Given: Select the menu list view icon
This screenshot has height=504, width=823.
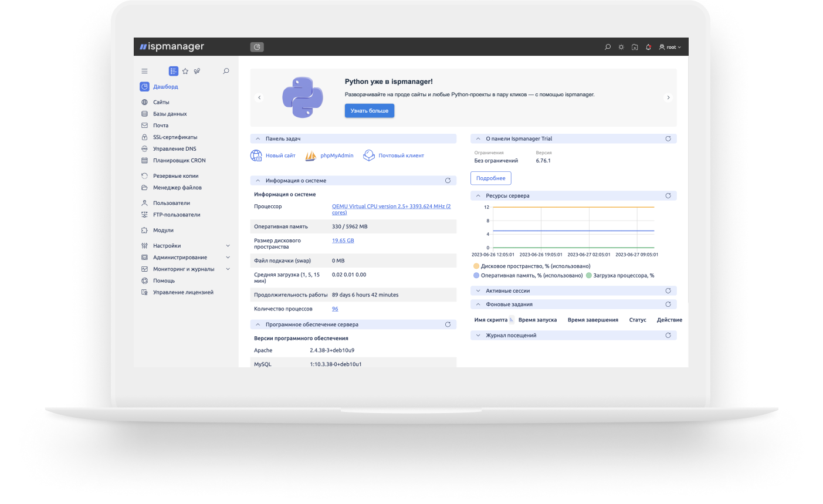Looking at the screenshot, I should pyautogui.click(x=174, y=71).
